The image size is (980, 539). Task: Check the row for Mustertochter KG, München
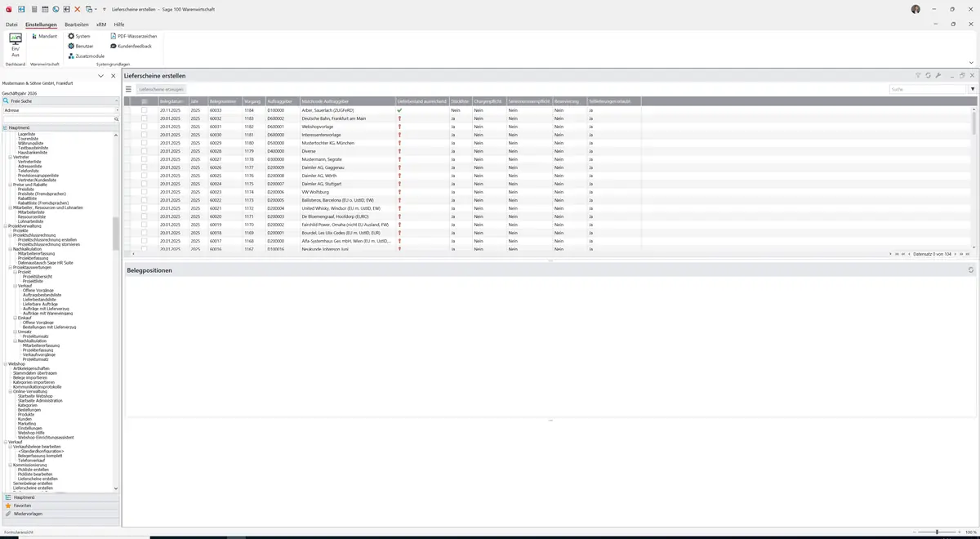144,143
